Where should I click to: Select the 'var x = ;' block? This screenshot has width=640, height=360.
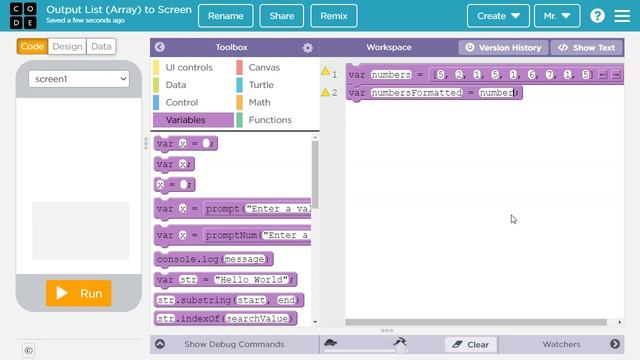(186, 144)
